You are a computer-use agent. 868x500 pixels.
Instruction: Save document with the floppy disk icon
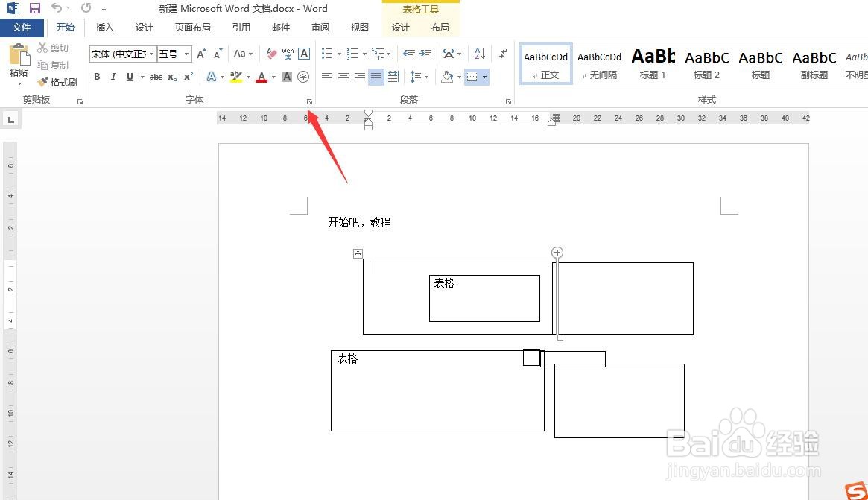pos(35,8)
